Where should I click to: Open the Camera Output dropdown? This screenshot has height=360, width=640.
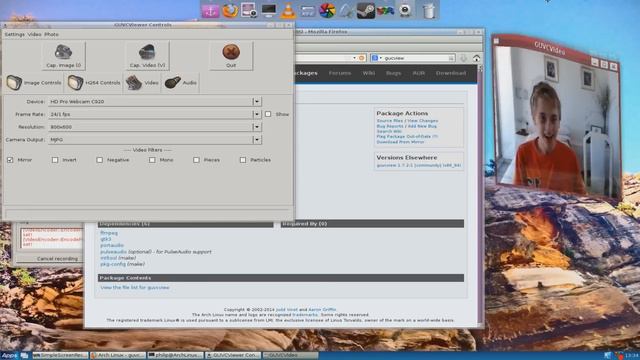pos(155,140)
